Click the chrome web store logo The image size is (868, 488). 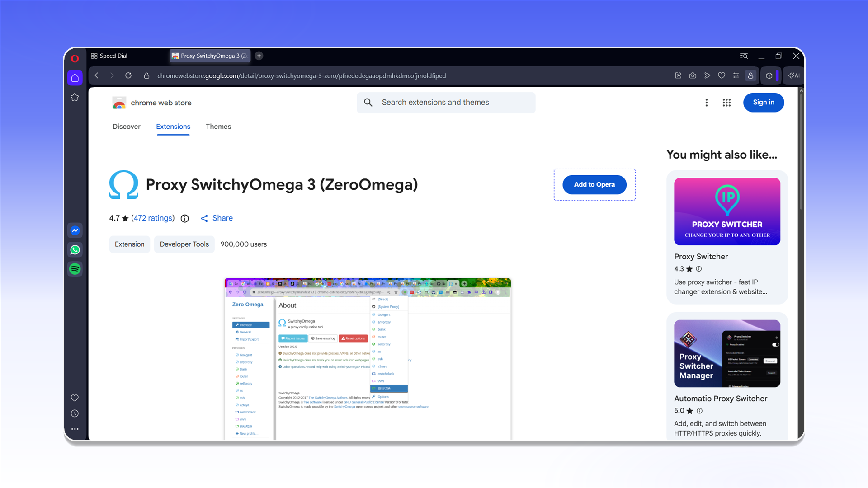(152, 103)
